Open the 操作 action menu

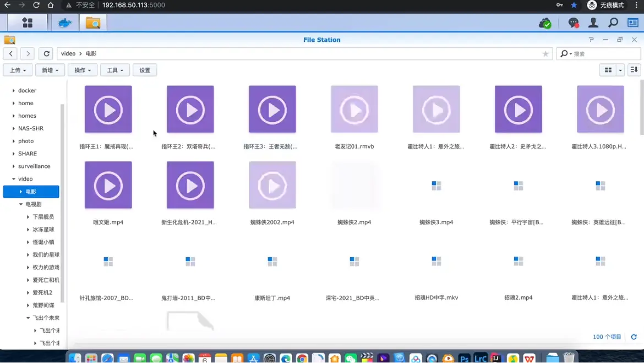[x=83, y=70]
